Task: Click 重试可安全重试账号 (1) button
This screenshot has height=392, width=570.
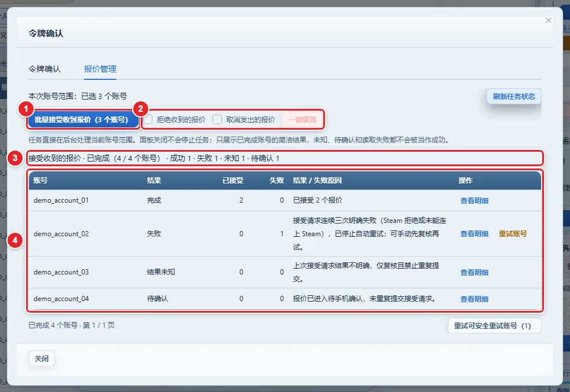Action: click(494, 325)
